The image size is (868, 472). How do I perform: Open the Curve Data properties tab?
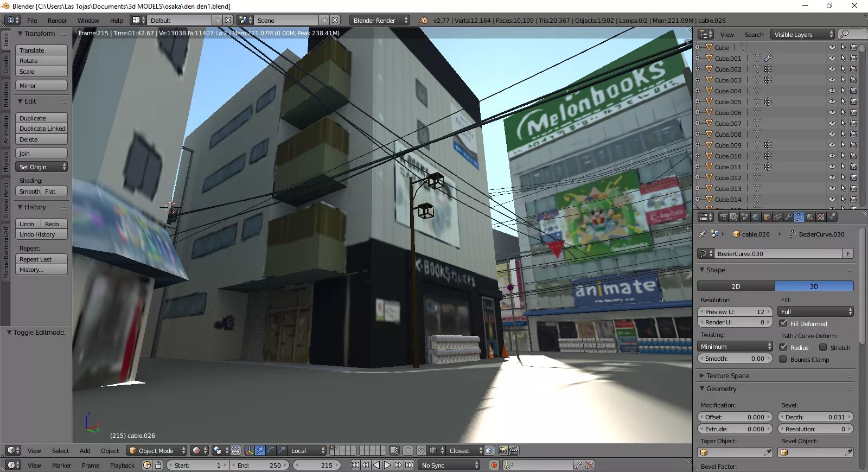(x=799, y=217)
